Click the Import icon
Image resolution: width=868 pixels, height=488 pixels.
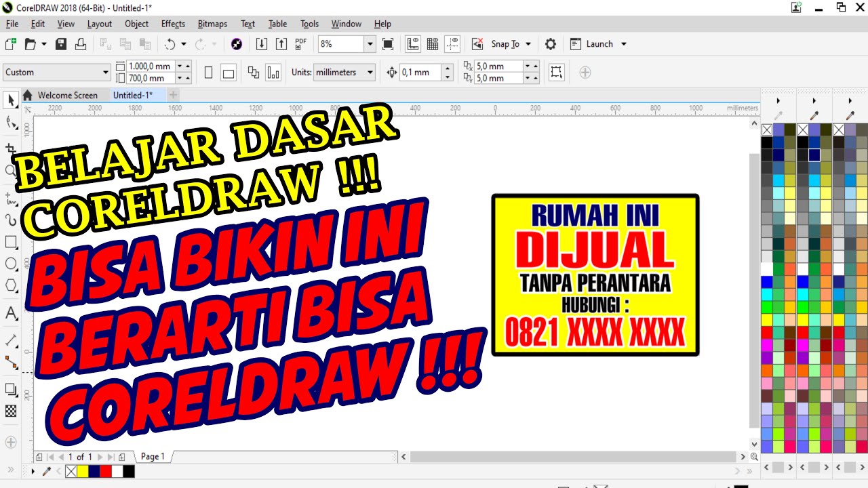pos(262,44)
